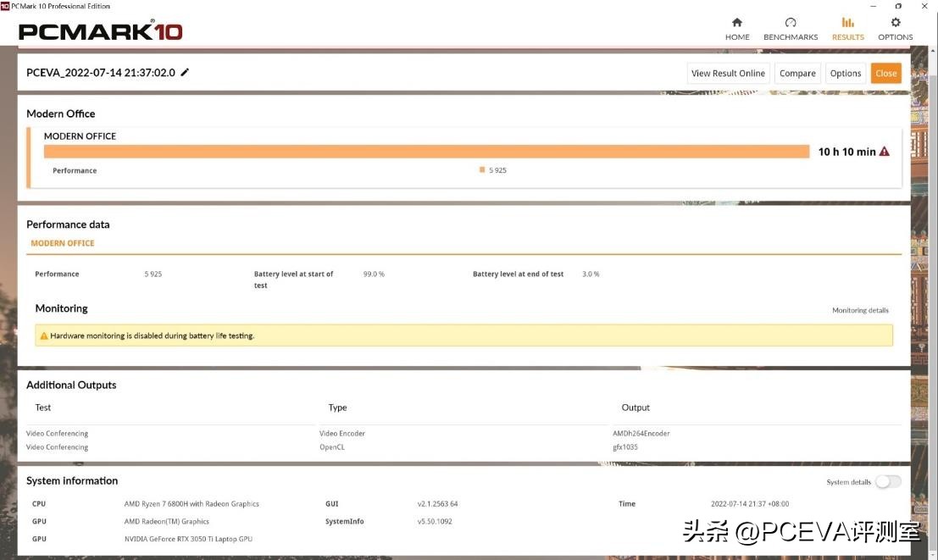Image resolution: width=938 pixels, height=560 pixels.
Task: Edit the result name with the pencil icon
Action: coord(185,72)
